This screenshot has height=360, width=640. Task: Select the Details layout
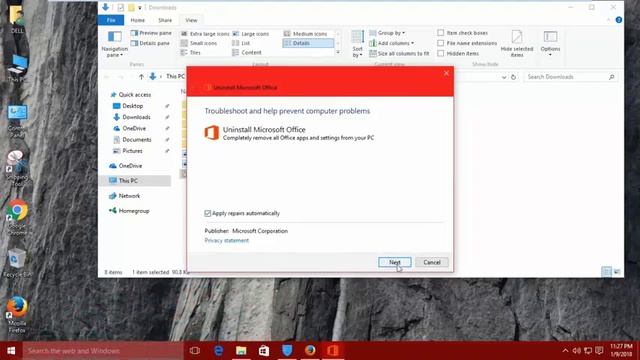[x=308, y=43]
